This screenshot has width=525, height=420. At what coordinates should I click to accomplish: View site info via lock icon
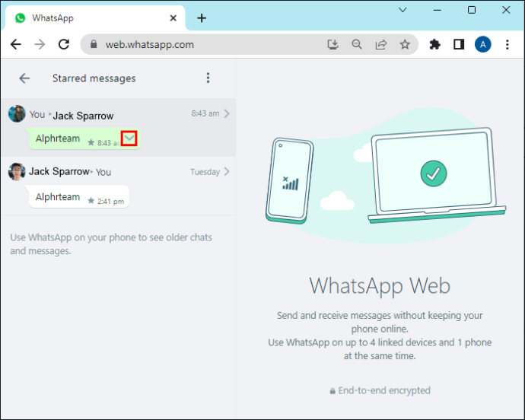[94, 44]
